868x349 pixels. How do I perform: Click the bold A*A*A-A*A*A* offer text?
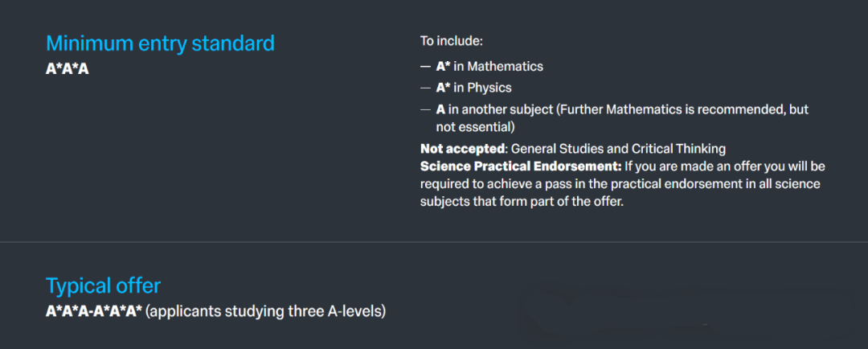94,312
